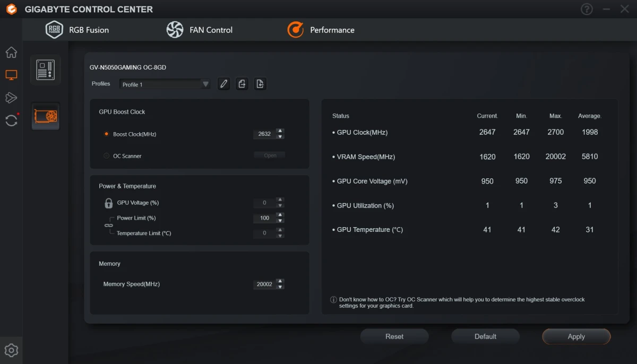Rename profile using the pencil icon
The image size is (637, 364).
[223, 83]
